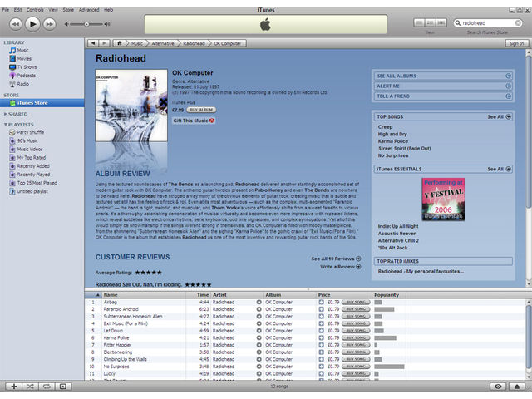The image size is (532, 399).
Task: Toggle shuffle button in bottom bar
Action: pyautogui.click(x=30, y=387)
